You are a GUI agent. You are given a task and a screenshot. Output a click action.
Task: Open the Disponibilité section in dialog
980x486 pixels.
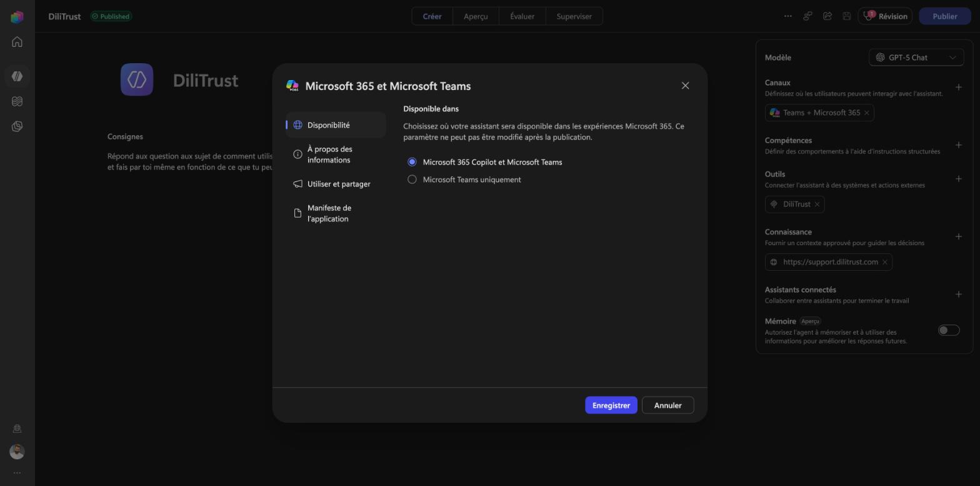(336, 125)
